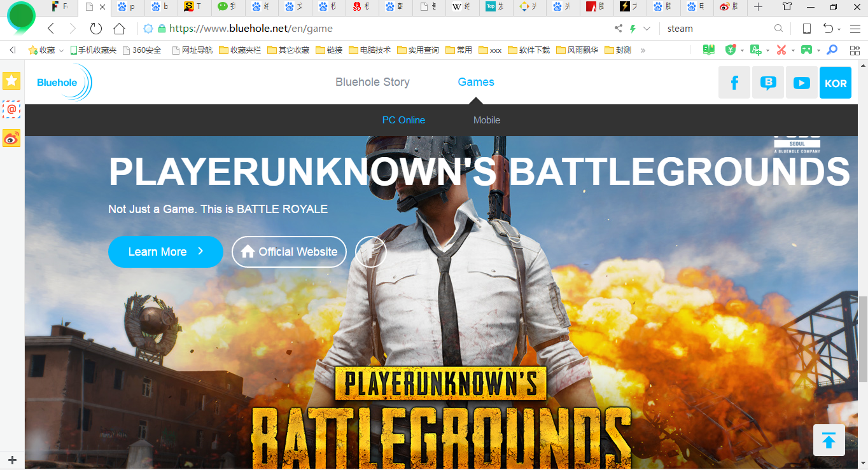868x470 pixels.
Task: Open the dropdown beside scissors icon
Action: [792, 50]
